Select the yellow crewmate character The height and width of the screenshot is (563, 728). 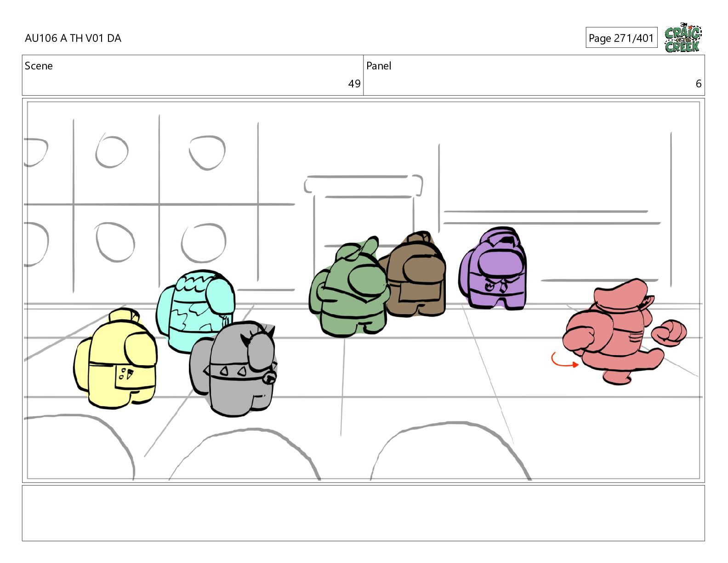pyautogui.click(x=116, y=358)
